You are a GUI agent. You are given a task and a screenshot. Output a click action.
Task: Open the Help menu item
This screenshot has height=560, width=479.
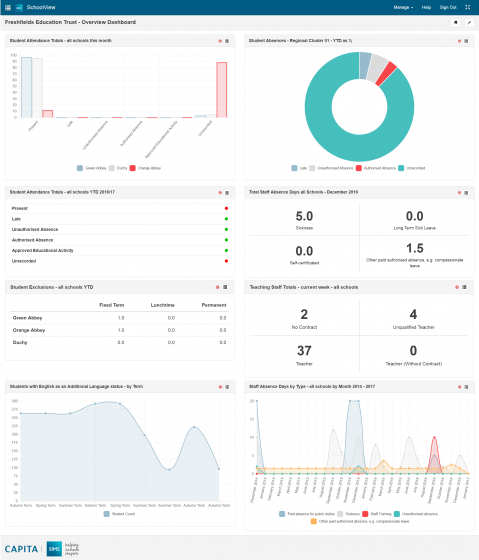pyautogui.click(x=426, y=7)
